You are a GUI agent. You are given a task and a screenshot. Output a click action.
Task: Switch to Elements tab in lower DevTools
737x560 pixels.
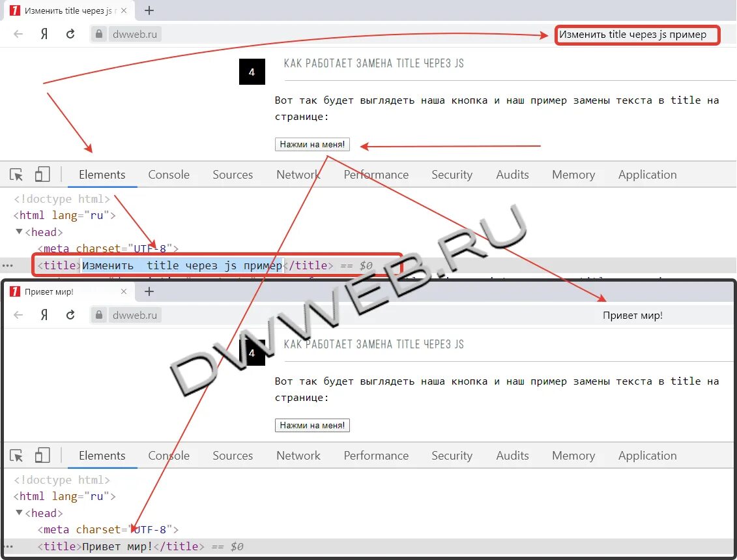click(x=102, y=456)
